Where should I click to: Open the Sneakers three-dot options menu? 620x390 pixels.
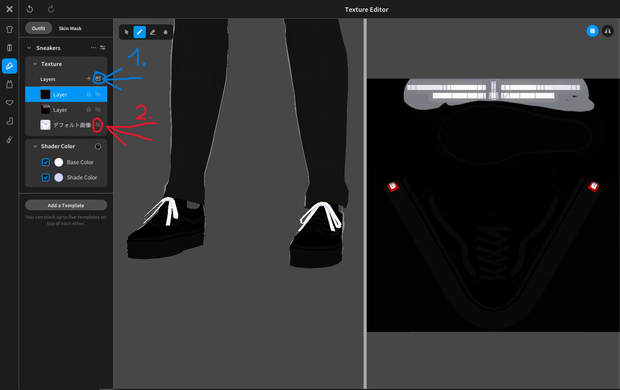[x=93, y=47]
